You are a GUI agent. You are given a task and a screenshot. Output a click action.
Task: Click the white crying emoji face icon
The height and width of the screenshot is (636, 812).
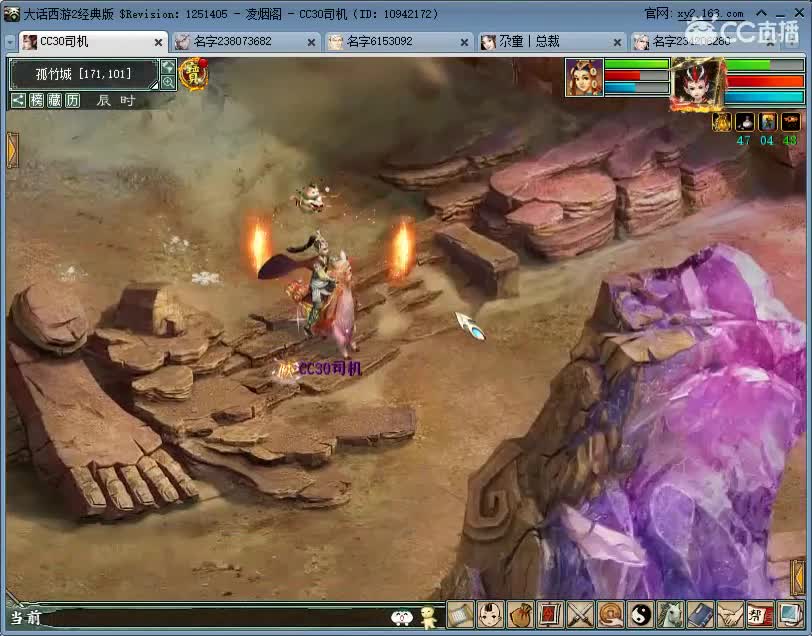click(401, 617)
